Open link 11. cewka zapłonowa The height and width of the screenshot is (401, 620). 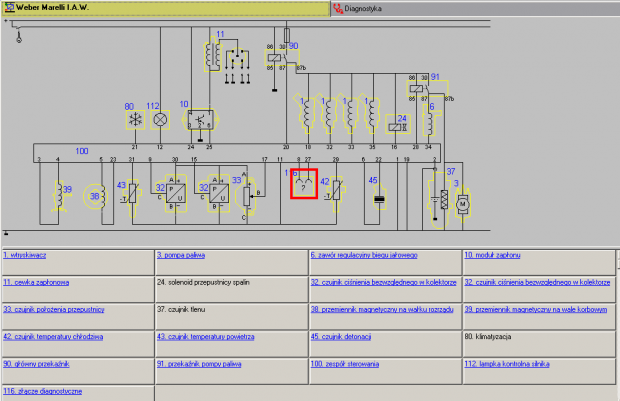coord(36,282)
